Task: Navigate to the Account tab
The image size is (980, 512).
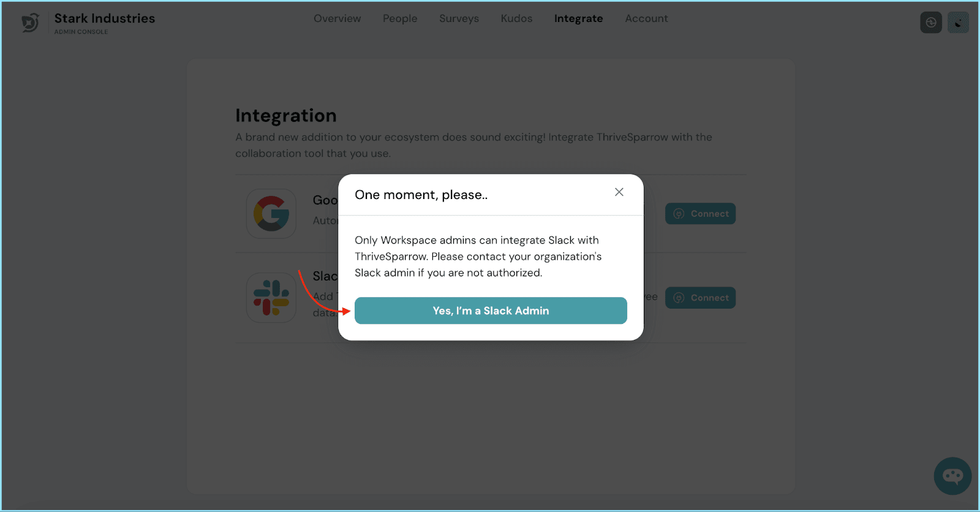Action: click(x=646, y=18)
